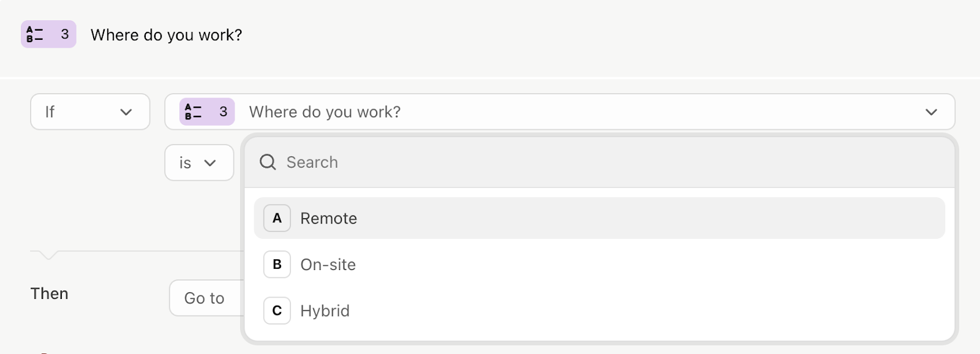This screenshot has width=980, height=354.
Task: Choose Remote from answer list
Action: click(x=599, y=218)
